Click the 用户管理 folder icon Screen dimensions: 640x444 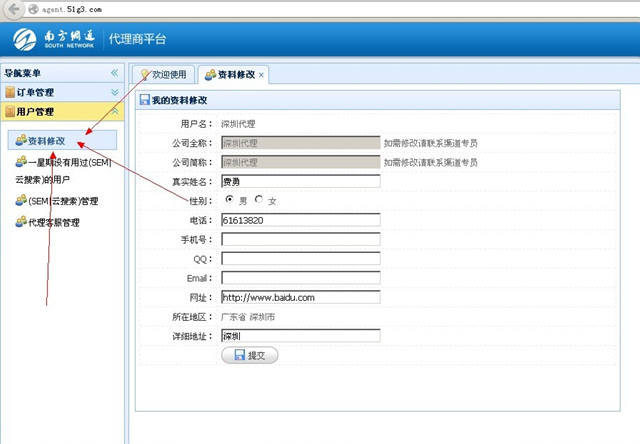(x=10, y=112)
